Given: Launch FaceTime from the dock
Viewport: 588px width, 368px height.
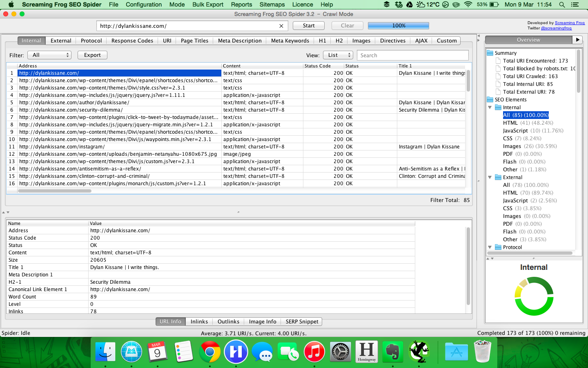Looking at the screenshot, I should [288, 351].
